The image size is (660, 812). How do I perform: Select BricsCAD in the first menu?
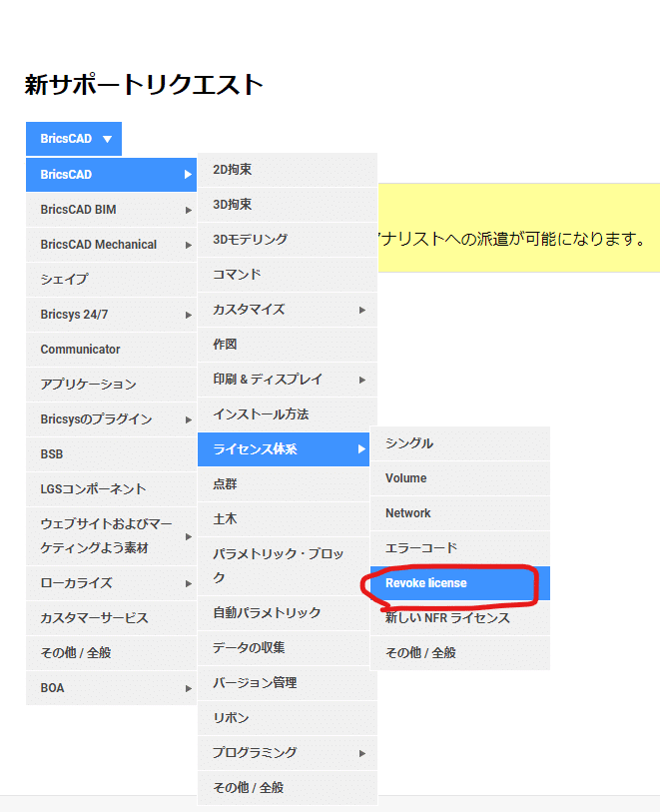pyautogui.click(x=111, y=175)
